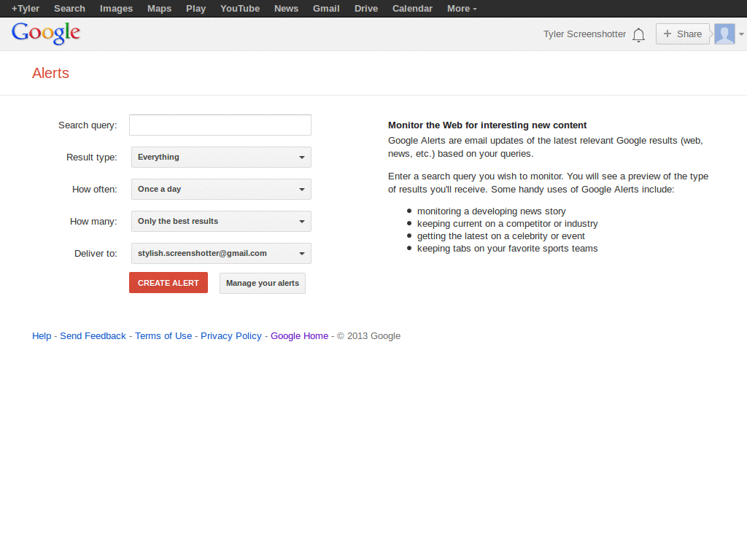Click the Share button

tap(682, 34)
